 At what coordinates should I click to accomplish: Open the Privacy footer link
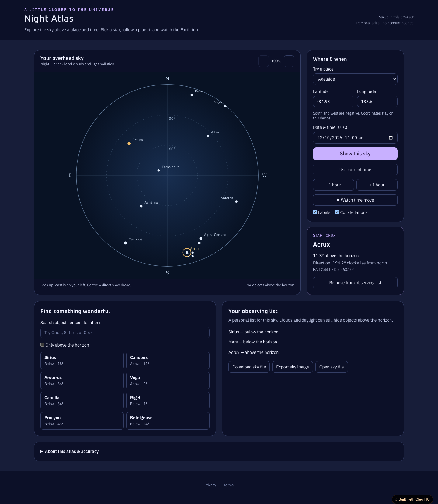[210, 485]
